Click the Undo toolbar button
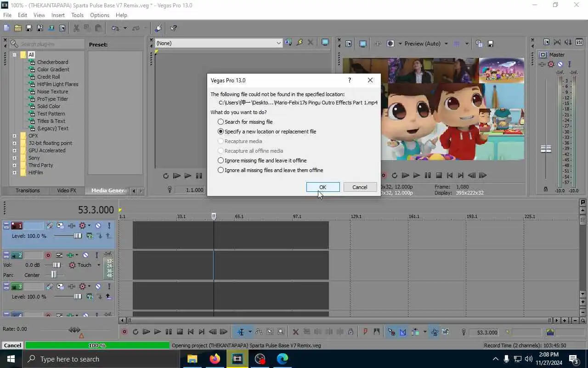This screenshot has width=588, height=368. 115,28
